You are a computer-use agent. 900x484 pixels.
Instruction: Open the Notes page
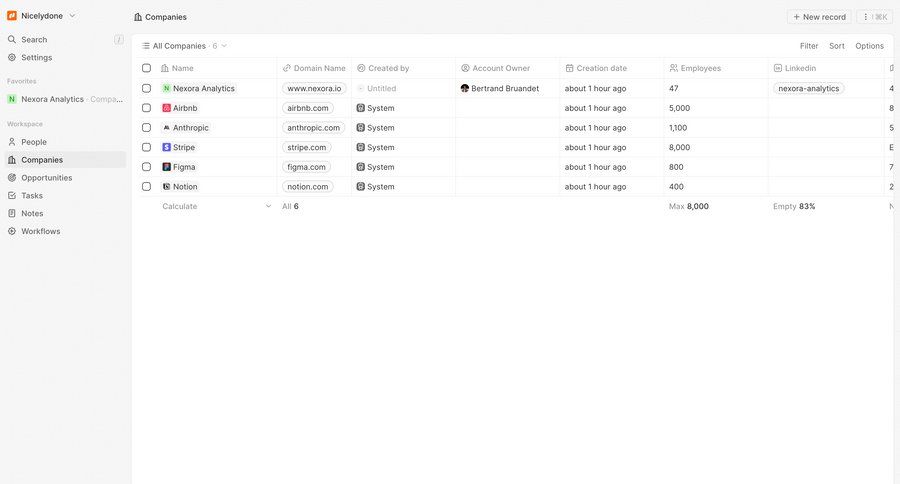coord(65,213)
